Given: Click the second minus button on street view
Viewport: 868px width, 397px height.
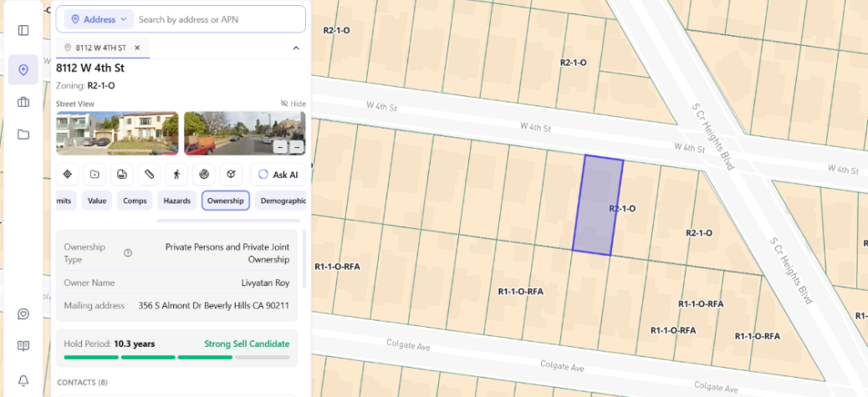Looking at the screenshot, I should click(x=297, y=146).
